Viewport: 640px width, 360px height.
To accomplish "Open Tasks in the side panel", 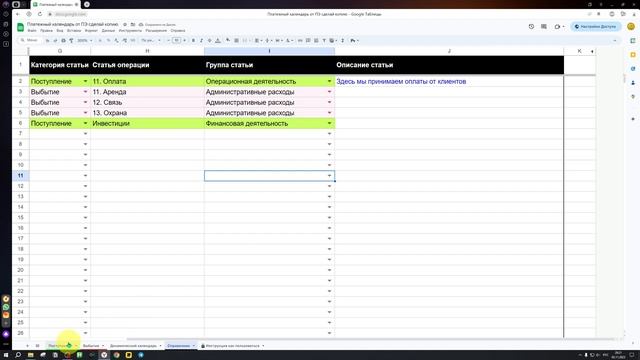I will pyautogui.click(x=633, y=69).
